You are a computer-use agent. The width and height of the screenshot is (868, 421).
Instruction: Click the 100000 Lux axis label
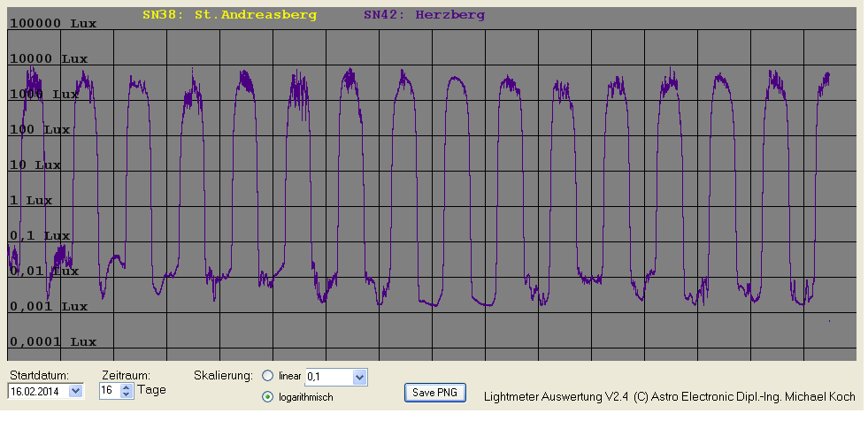[53, 24]
